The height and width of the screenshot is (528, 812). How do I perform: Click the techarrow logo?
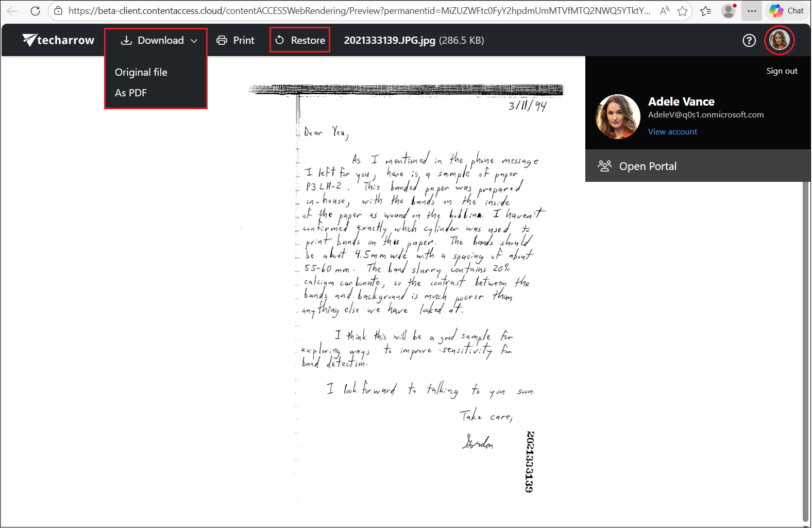coord(58,40)
